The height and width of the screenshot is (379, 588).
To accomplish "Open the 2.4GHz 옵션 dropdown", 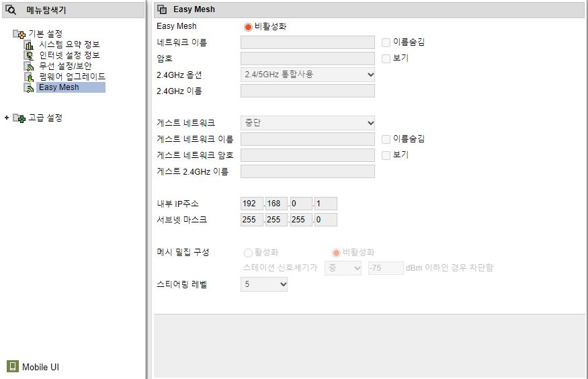I will (308, 75).
